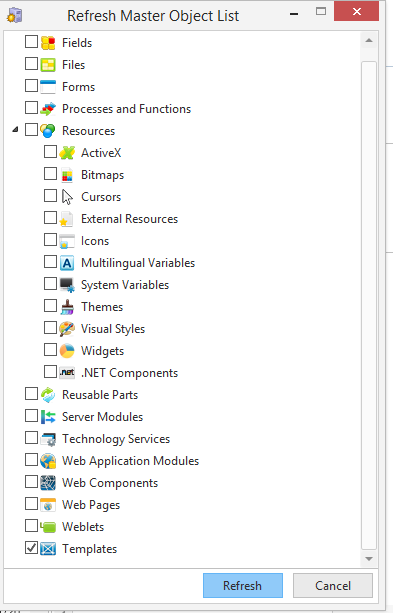Click the scrollbar up arrow

[x=369, y=41]
